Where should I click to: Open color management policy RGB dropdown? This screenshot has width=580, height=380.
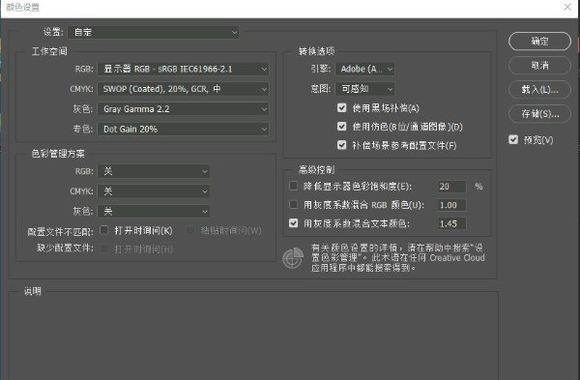click(154, 171)
